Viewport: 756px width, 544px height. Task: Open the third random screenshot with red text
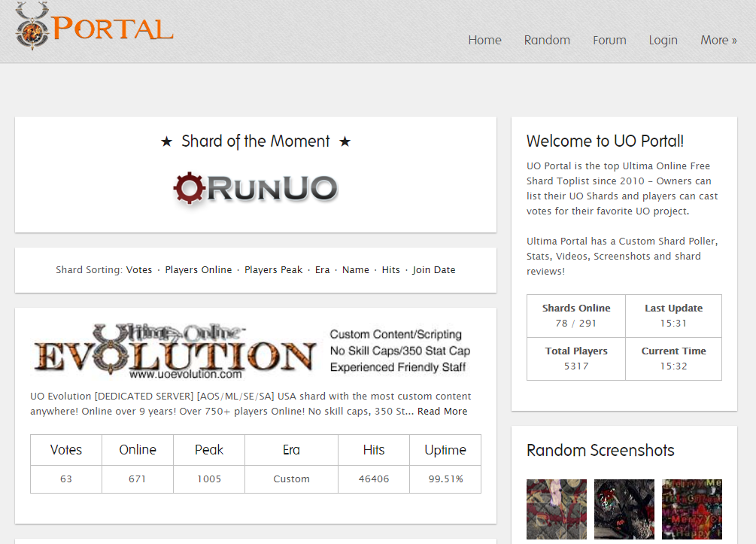coord(692,509)
